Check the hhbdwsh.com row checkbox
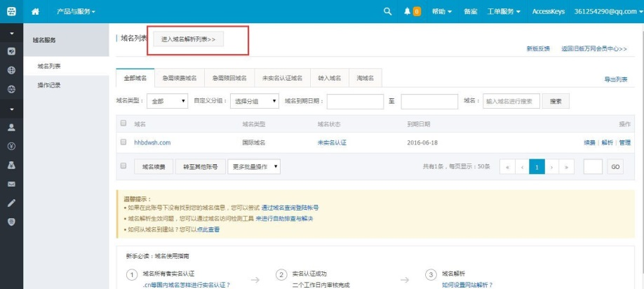 click(123, 142)
